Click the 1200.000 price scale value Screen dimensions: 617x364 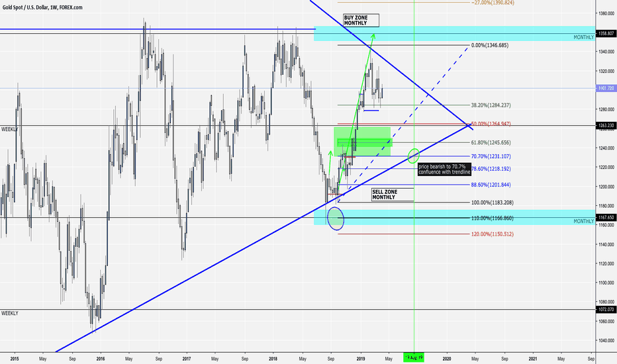point(606,187)
